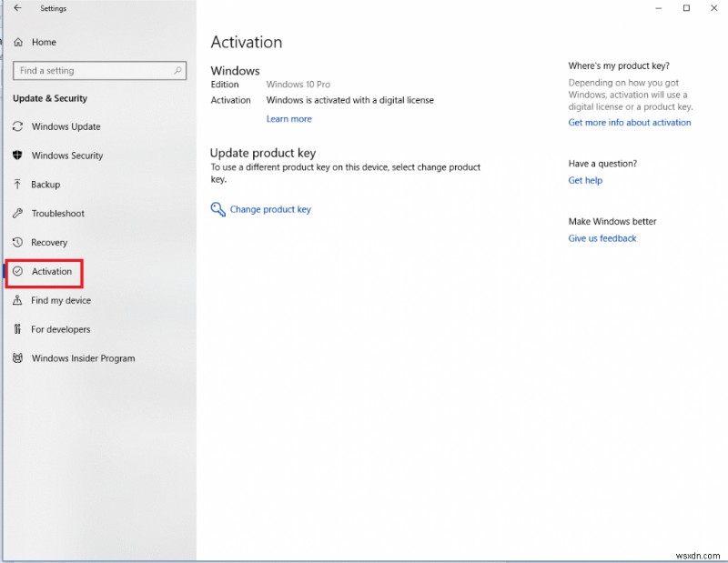Click the Find my device icon
Screen dimensions: 728x563
coord(18,300)
